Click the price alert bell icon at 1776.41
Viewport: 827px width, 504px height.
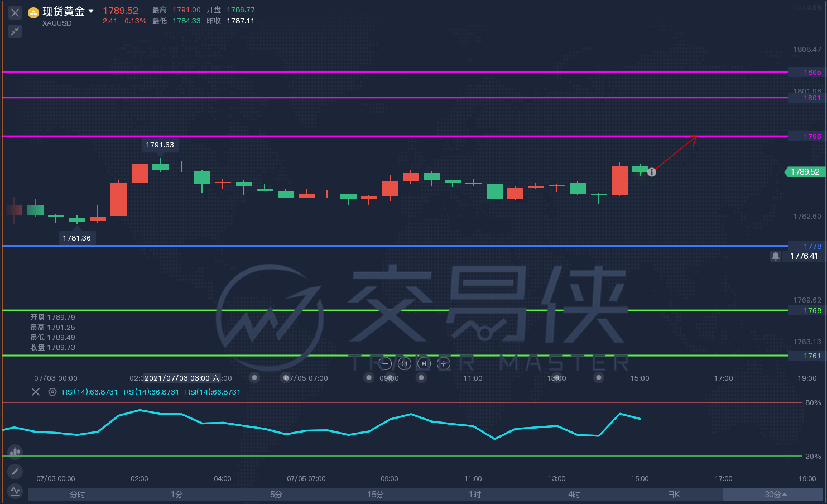[776, 256]
